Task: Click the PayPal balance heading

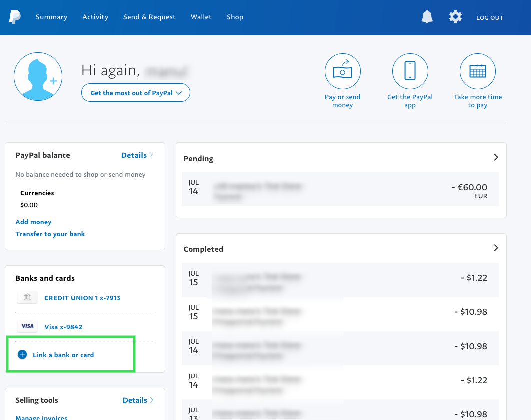Action: (x=43, y=155)
